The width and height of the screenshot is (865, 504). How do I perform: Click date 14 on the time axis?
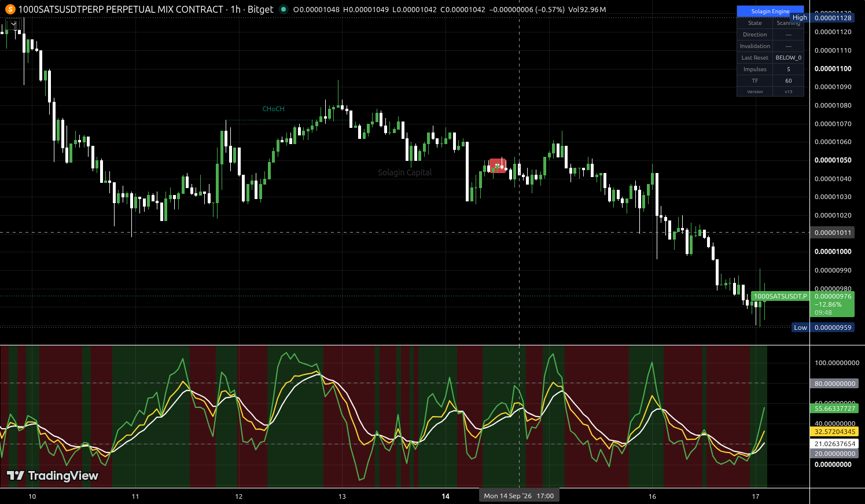pos(446,496)
